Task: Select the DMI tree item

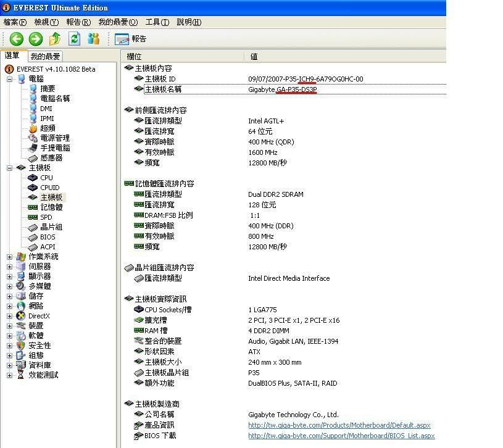Action: tap(46, 109)
